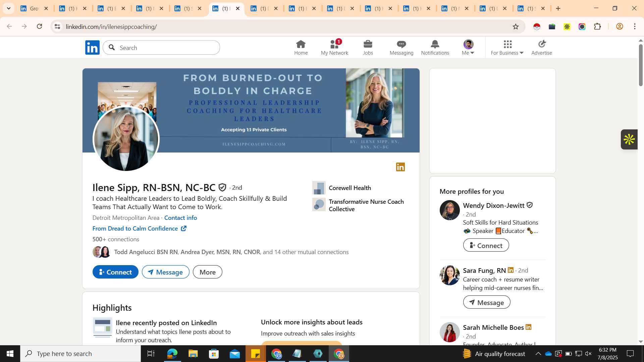Close the currently active LinkedIn tab
Screen dimensions: 644x362
click(x=238, y=8)
